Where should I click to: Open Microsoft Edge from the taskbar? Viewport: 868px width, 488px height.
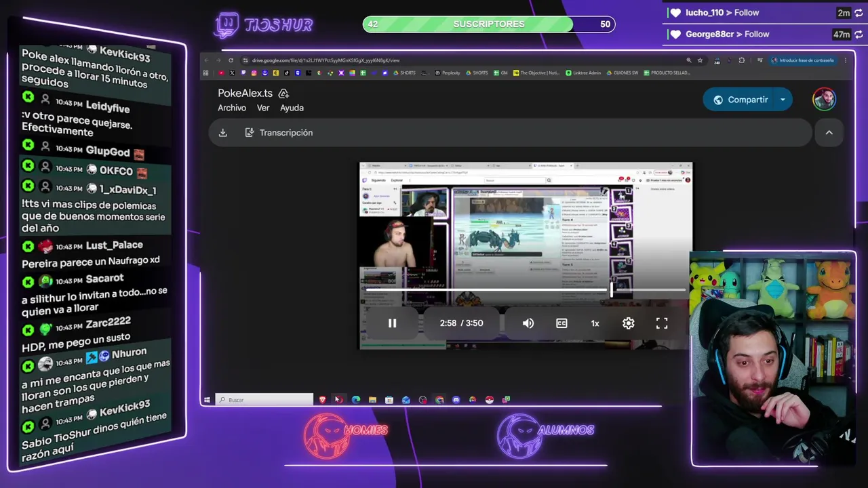point(355,400)
